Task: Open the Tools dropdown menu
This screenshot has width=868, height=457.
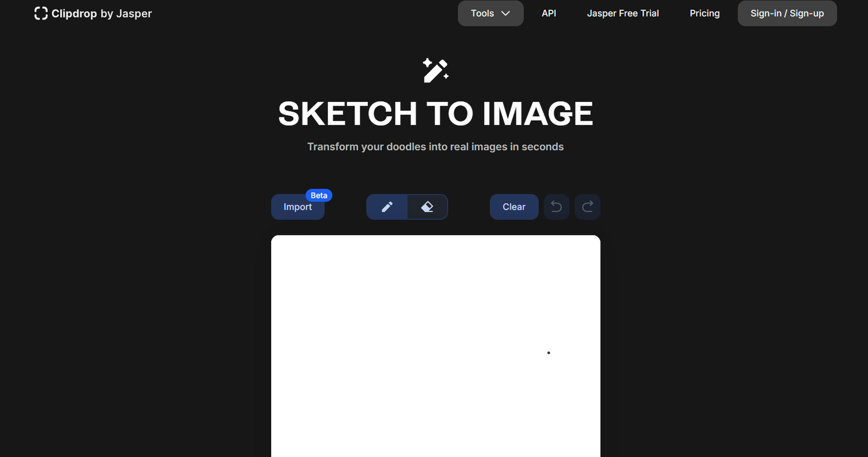Action: (482, 14)
